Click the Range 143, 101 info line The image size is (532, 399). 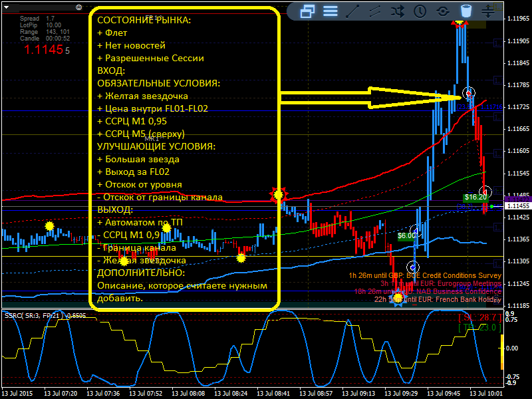pos(45,32)
